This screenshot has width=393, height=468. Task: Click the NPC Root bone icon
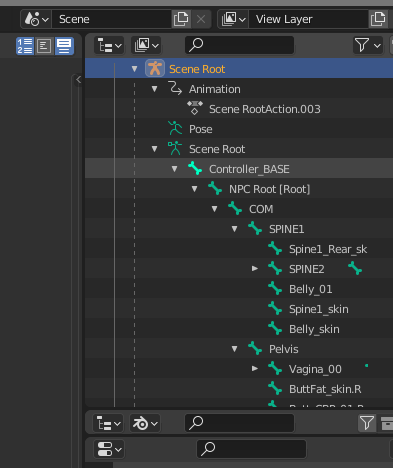[x=215, y=188]
